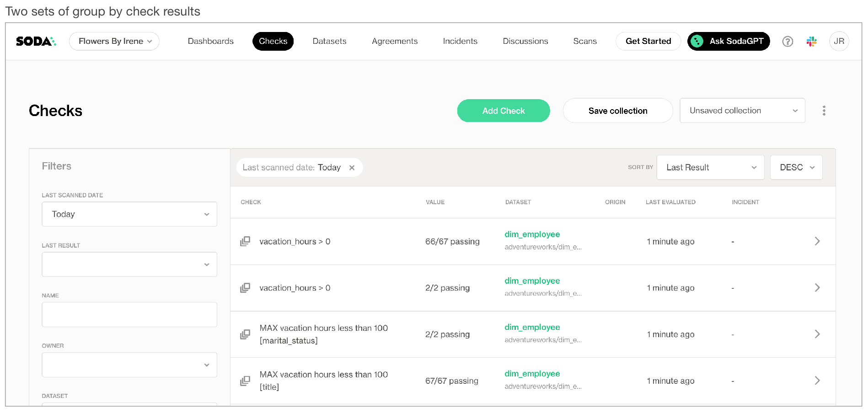Image resolution: width=868 pixels, height=413 pixels.
Task: Expand the Flowers By Irene organization dropdown
Action: coord(114,41)
